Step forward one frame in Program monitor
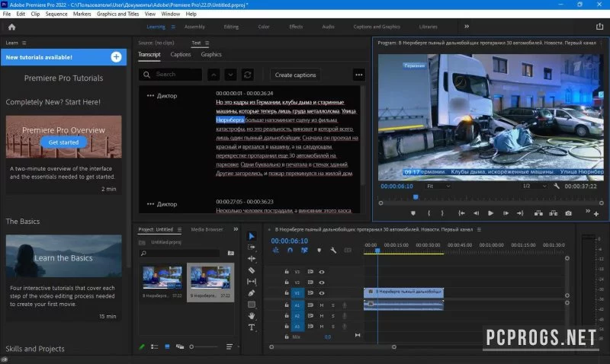The width and height of the screenshot is (610, 364). [x=506, y=213]
